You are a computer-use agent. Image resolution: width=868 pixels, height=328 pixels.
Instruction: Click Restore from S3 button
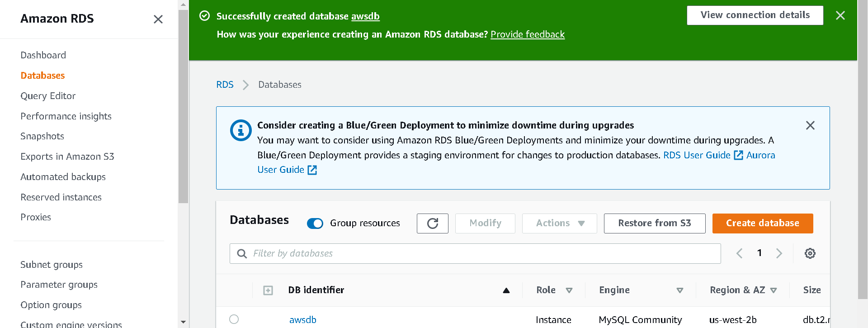pos(655,223)
